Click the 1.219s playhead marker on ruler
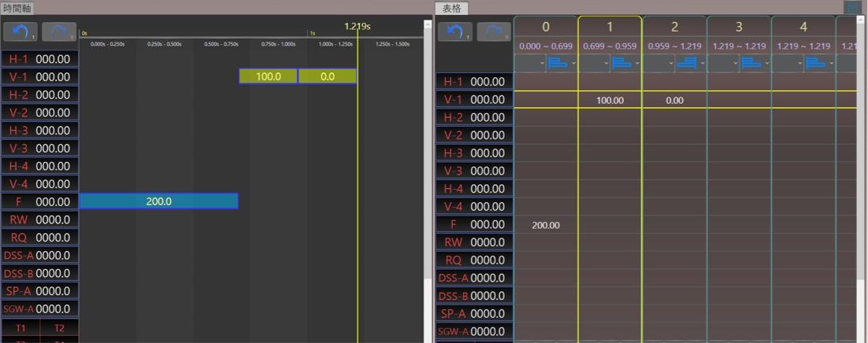This screenshot has width=868, height=343. [357, 27]
